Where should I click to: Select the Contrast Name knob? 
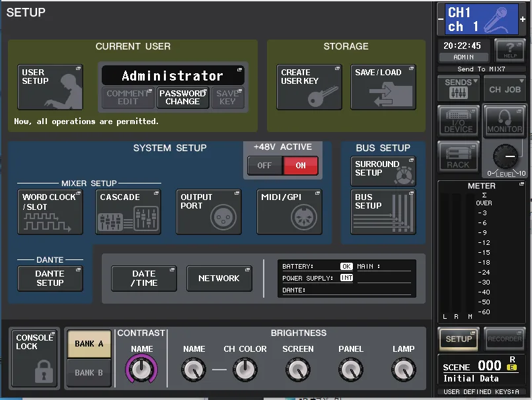[x=141, y=369]
